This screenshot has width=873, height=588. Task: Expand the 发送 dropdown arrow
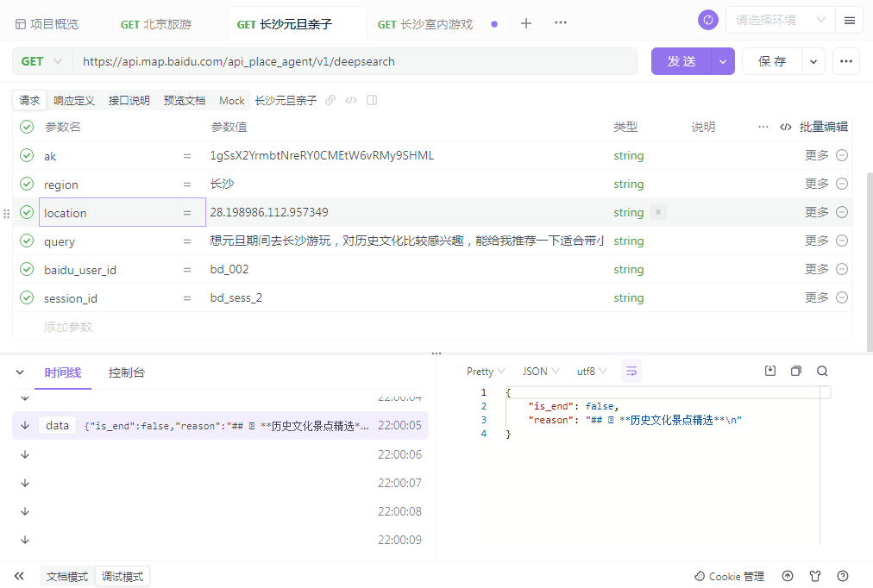pyautogui.click(x=723, y=62)
